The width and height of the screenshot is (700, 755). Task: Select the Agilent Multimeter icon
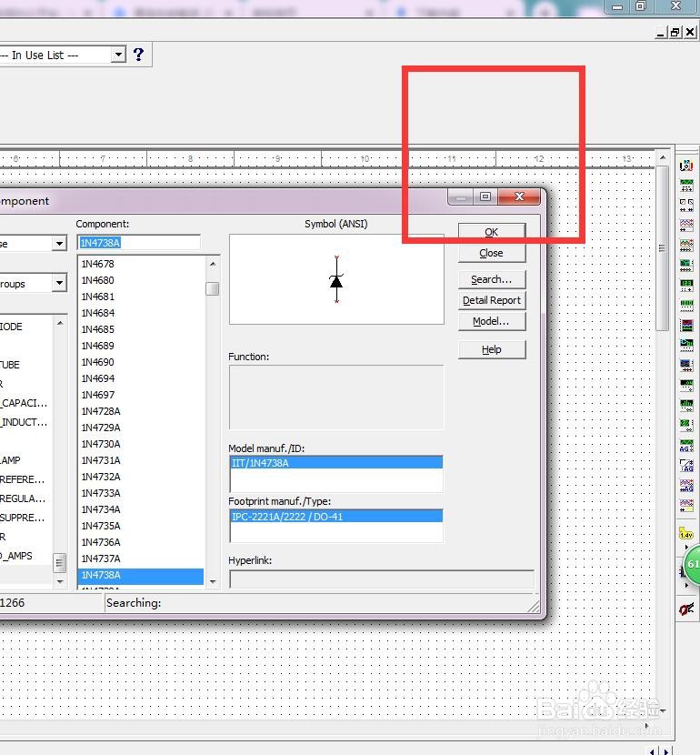686,465
